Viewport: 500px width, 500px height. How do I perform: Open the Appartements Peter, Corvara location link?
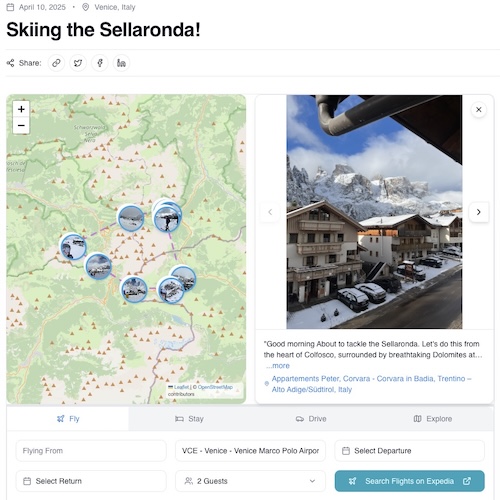pyautogui.click(x=371, y=384)
